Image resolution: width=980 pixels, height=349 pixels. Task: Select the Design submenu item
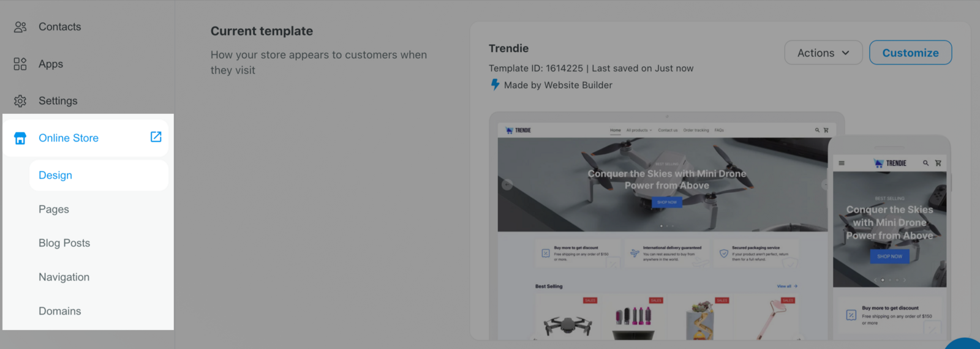[99, 175]
